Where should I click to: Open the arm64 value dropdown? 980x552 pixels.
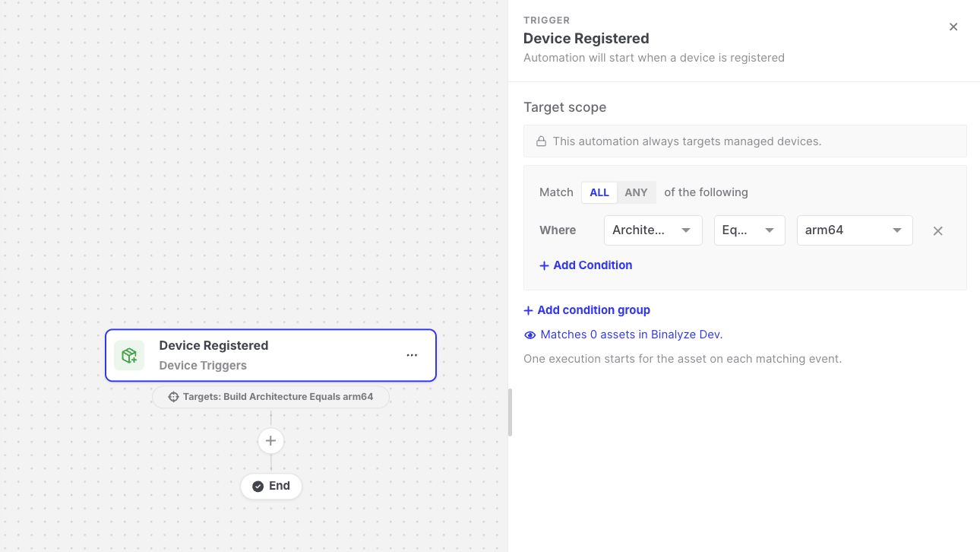point(854,230)
